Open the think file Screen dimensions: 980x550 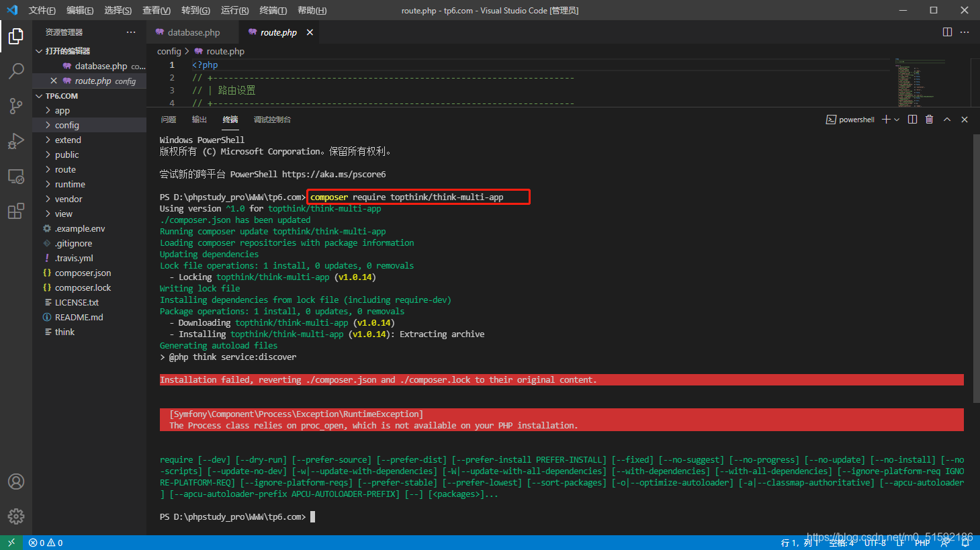pos(89,332)
